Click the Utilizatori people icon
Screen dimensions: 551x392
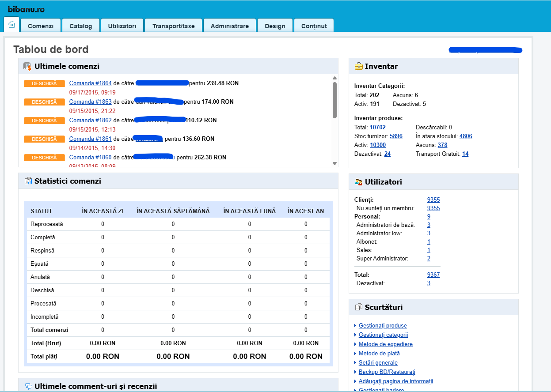pyautogui.click(x=359, y=182)
